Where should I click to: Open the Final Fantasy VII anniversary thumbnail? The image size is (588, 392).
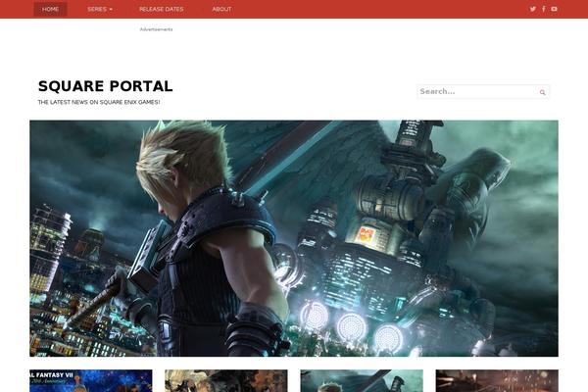click(x=91, y=381)
